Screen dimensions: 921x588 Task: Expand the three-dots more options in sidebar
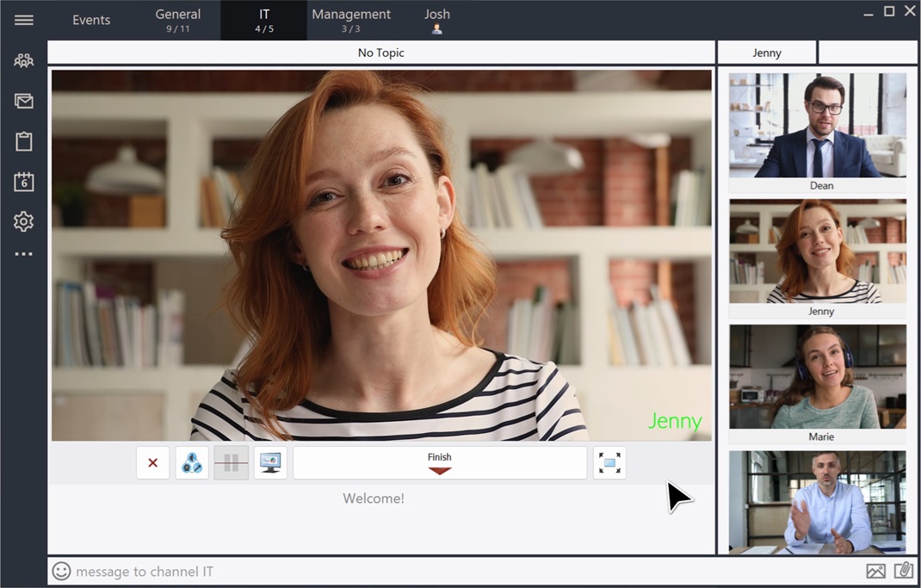pos(24,254)
